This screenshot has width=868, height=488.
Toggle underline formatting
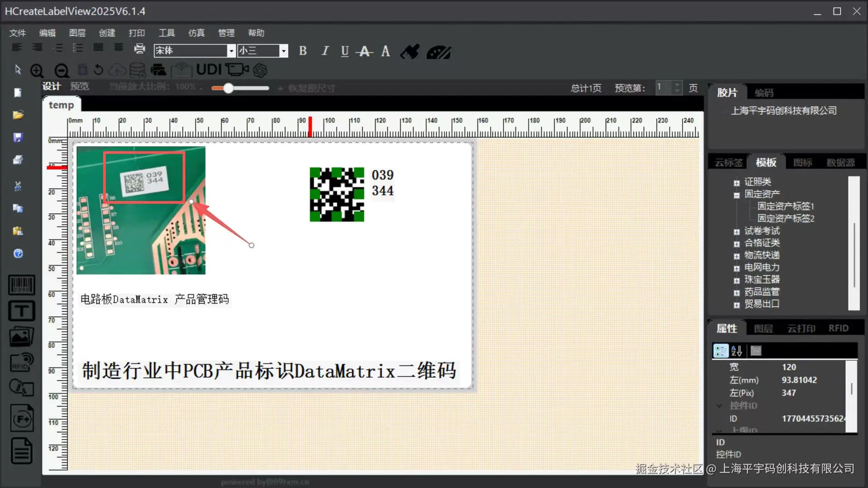click(x=344, y=51)
